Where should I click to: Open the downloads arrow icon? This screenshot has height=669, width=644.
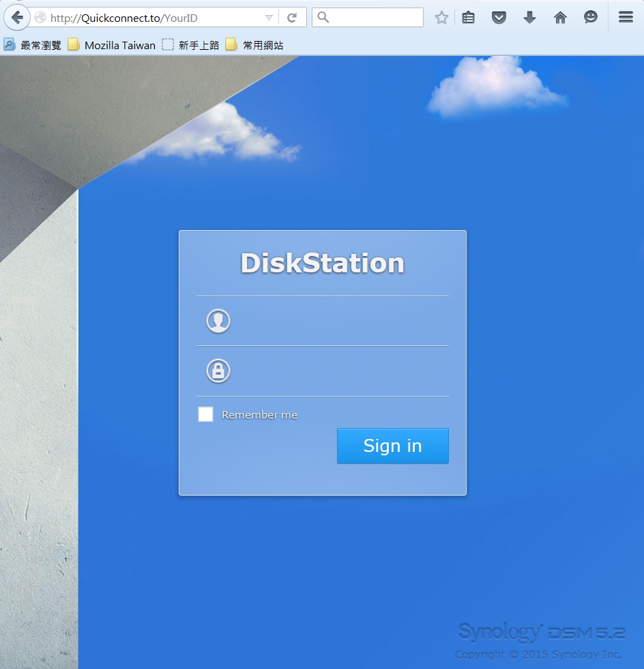click(529, 18)
